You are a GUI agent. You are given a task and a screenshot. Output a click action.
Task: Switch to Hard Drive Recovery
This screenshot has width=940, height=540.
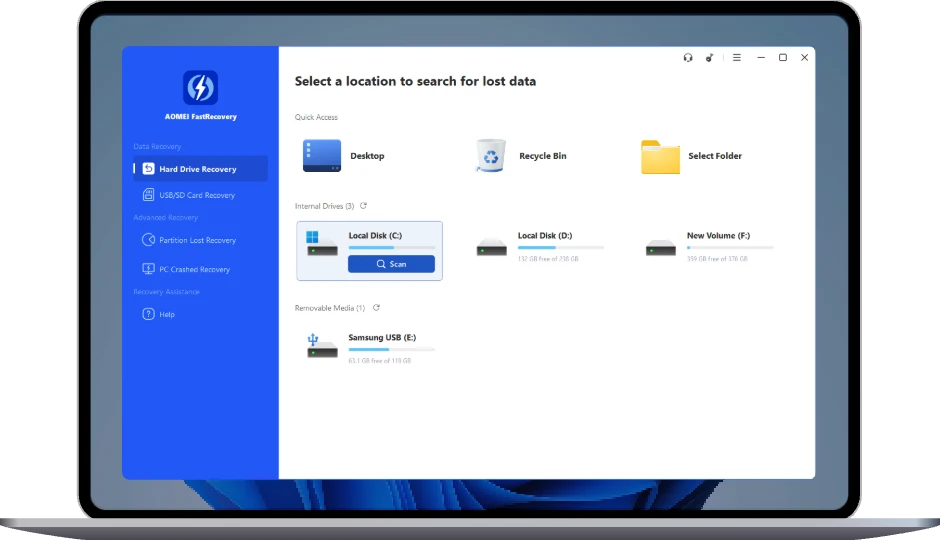[x=200, y=169]
